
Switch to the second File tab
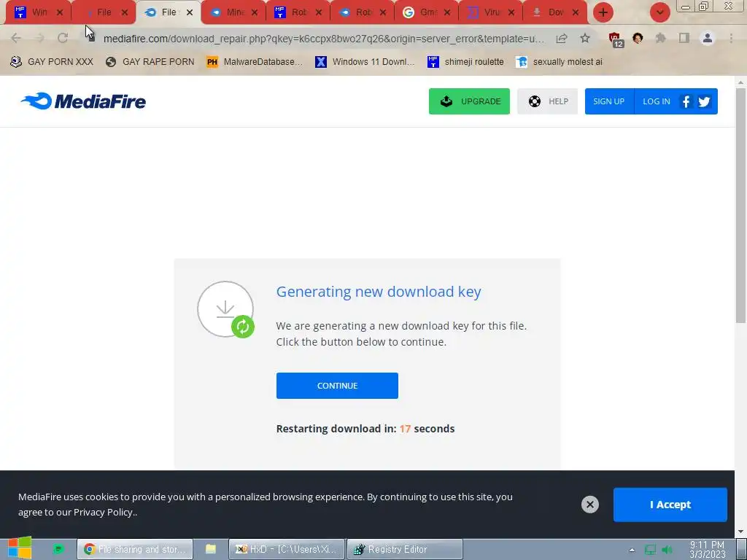pyautogui.click(x=103, y=12)
